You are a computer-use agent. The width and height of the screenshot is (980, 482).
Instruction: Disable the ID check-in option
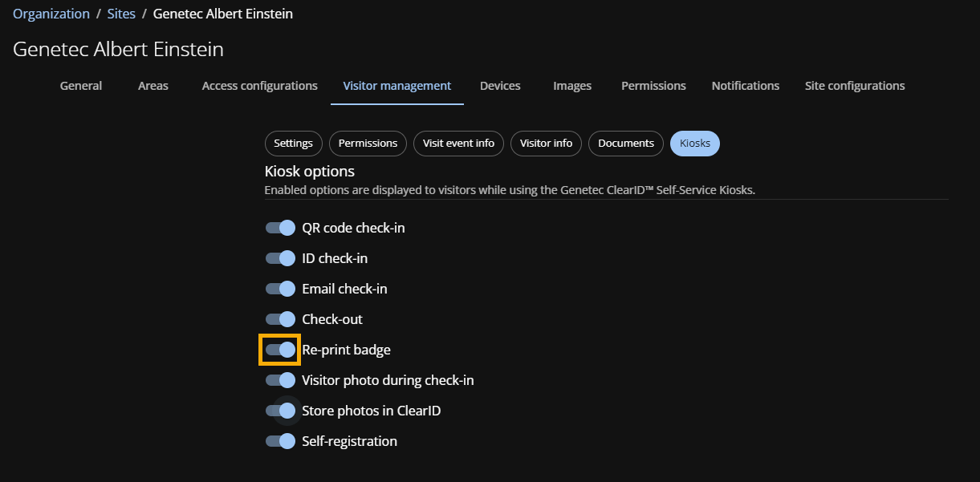[280, 258]
